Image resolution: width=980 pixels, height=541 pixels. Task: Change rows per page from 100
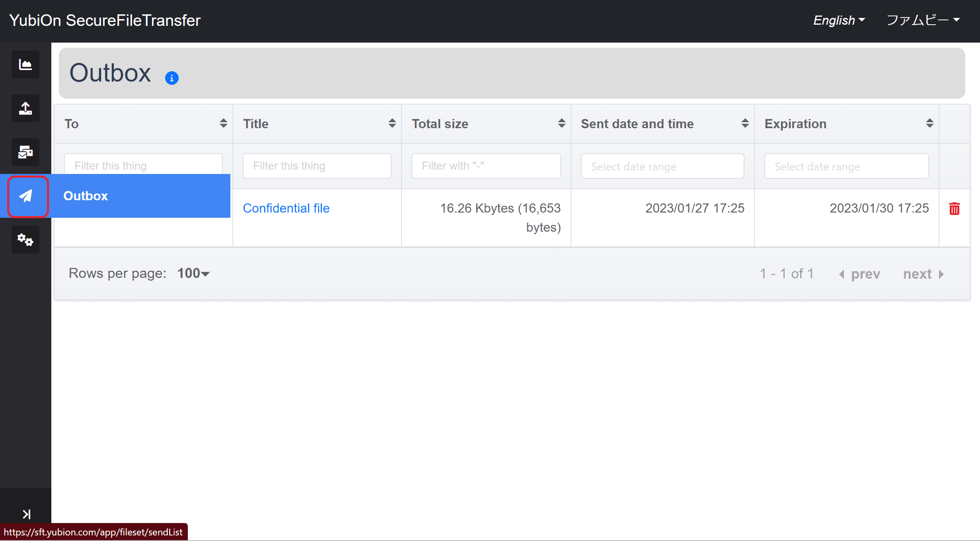point(193,273)
